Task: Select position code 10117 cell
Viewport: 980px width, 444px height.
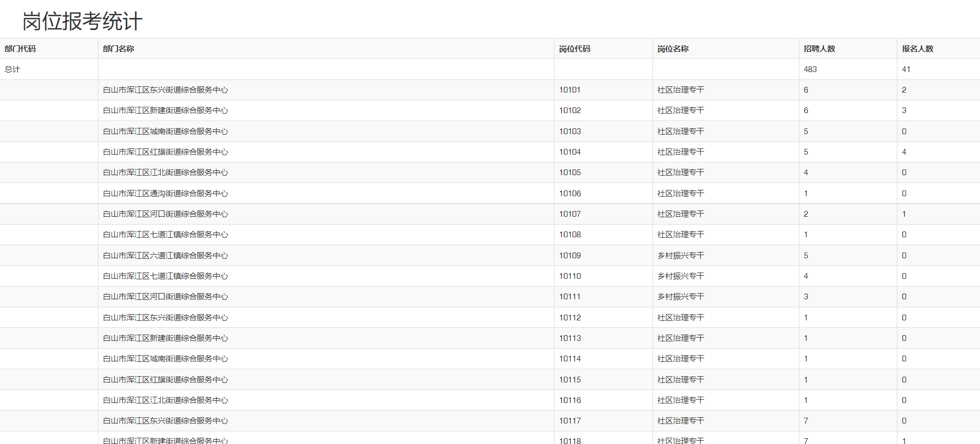Action: pos(570,421)
